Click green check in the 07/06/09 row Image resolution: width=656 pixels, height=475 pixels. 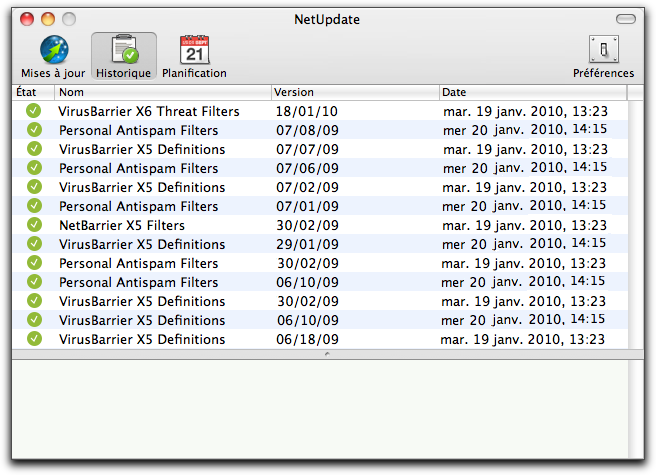(34, 168)
